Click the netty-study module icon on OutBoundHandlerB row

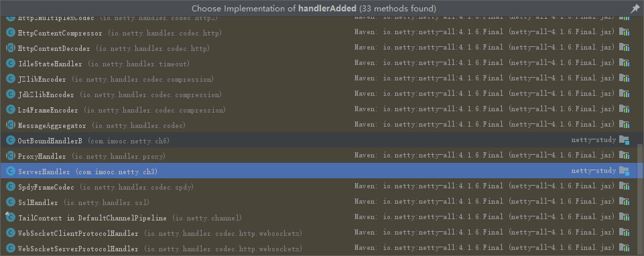coord(625,140)
